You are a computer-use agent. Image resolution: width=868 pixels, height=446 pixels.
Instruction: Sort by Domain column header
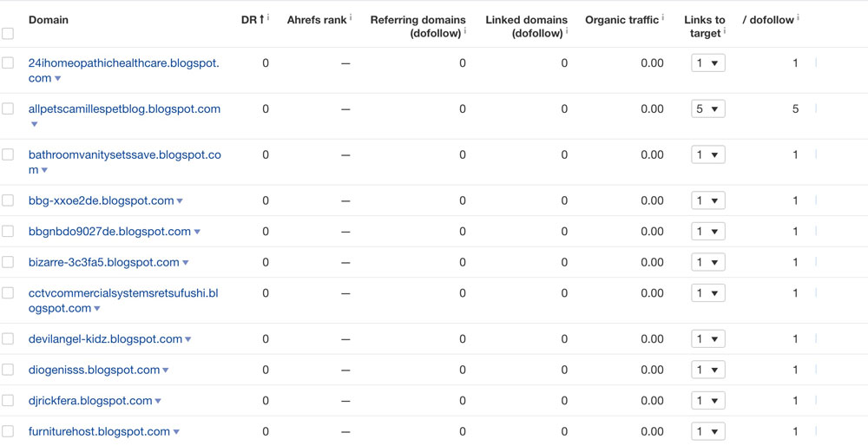click(x=49, y=19)
